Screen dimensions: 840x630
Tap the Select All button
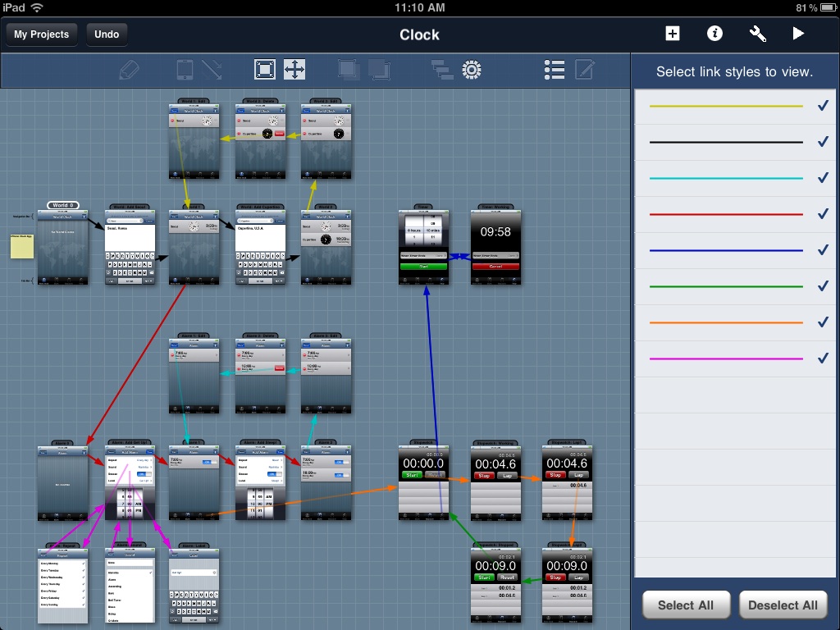click(686, 605)
